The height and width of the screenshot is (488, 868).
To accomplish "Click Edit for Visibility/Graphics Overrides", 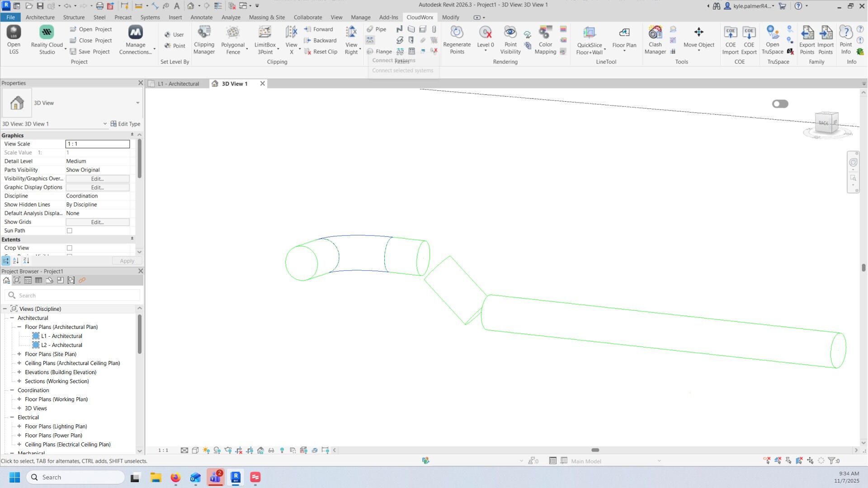I will click(98, 179).
